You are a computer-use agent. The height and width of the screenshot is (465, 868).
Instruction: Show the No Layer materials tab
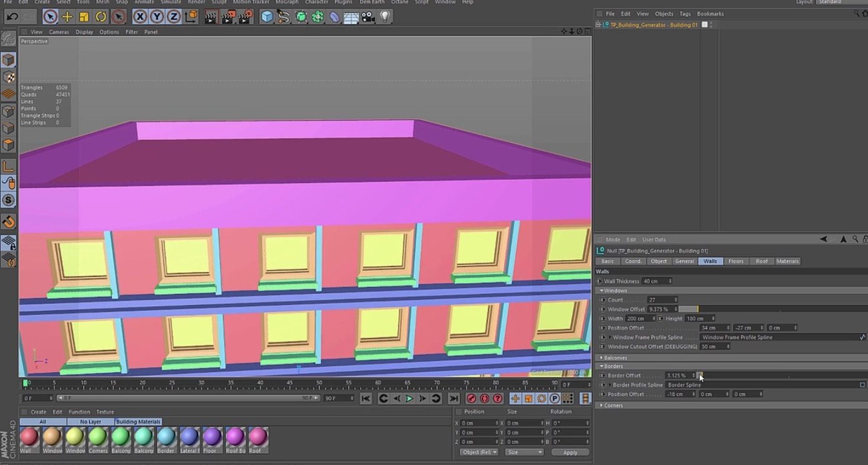[90, 422]
